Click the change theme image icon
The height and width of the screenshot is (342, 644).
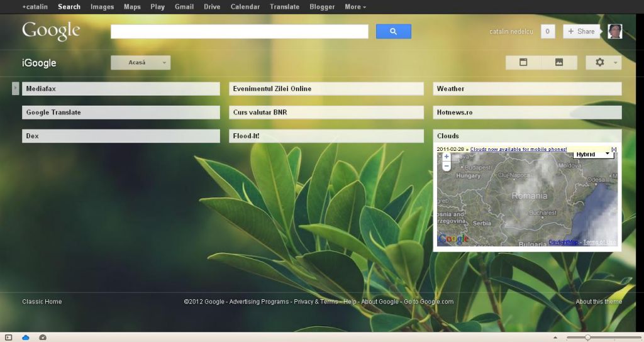point(558,62)
